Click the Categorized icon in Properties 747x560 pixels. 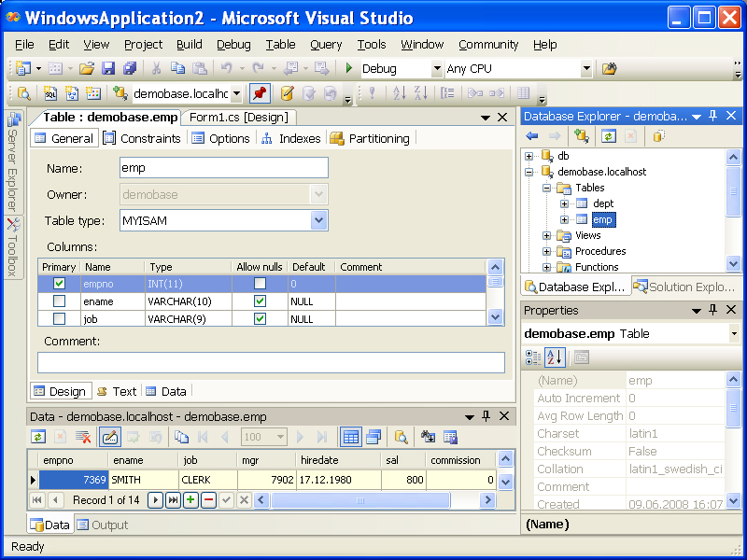532,357
